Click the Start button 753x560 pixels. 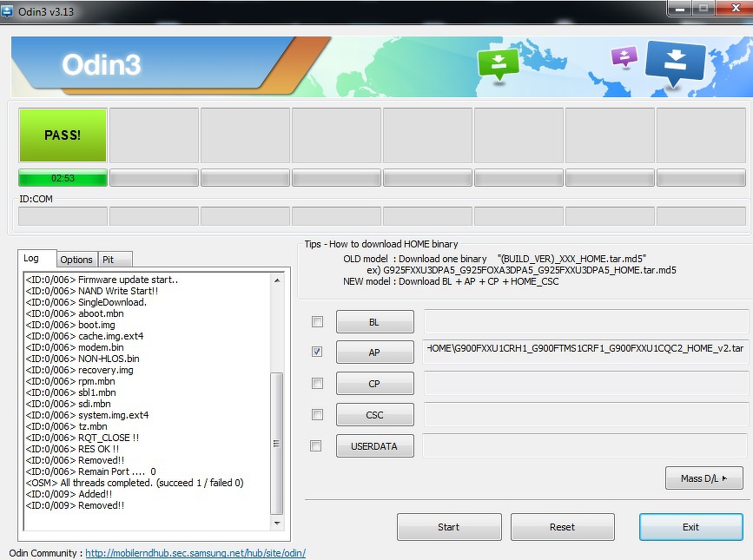point(449,527)
